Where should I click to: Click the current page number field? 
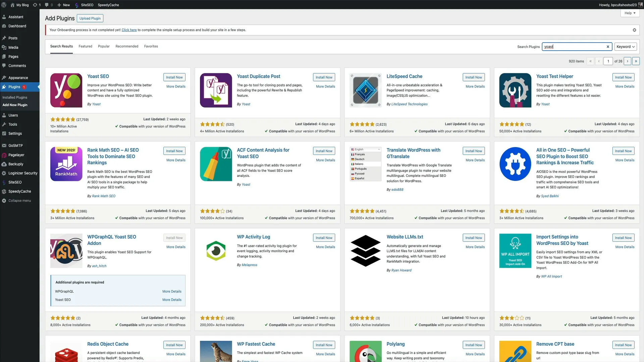(608, 61)
